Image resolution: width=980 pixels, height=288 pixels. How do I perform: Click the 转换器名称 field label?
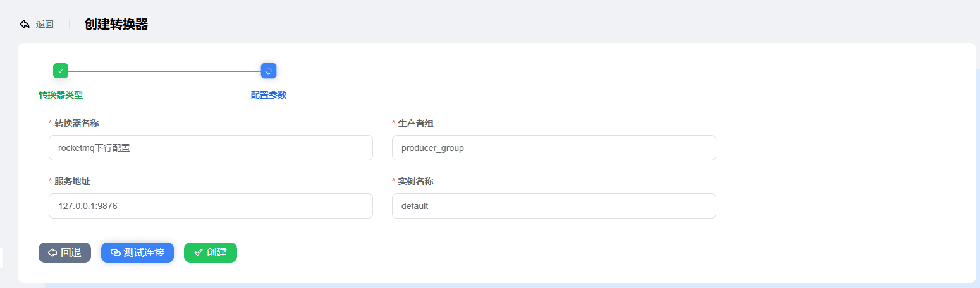[x=77, y=123]
